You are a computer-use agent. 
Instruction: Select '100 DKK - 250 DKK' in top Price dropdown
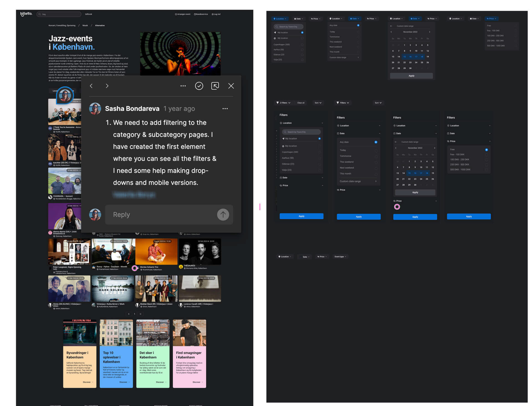[x=502, y=36]
